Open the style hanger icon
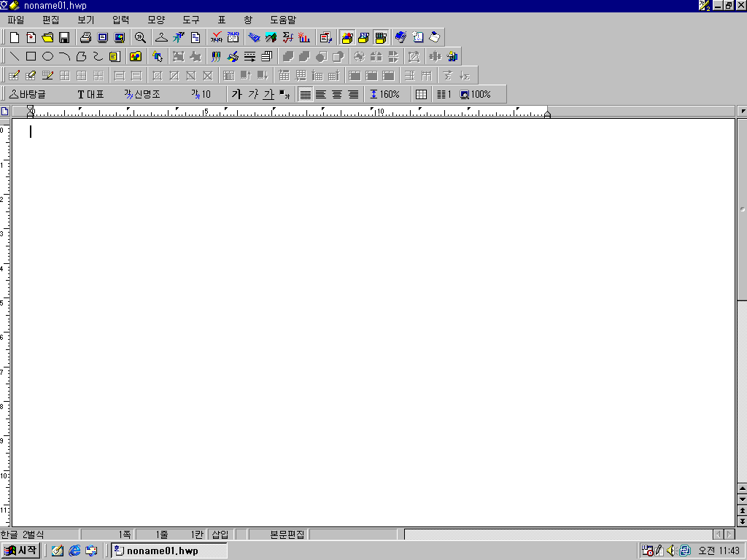747x560 pixels. [161, 38]
